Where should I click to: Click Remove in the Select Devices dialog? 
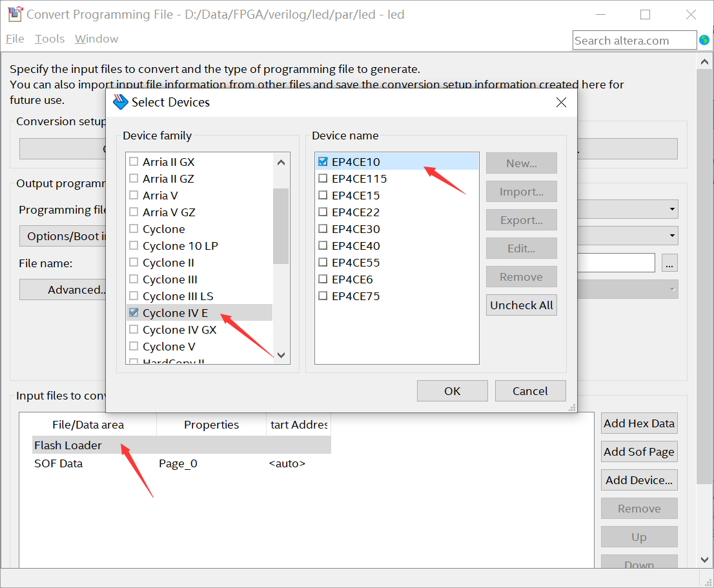click(522, 277)
